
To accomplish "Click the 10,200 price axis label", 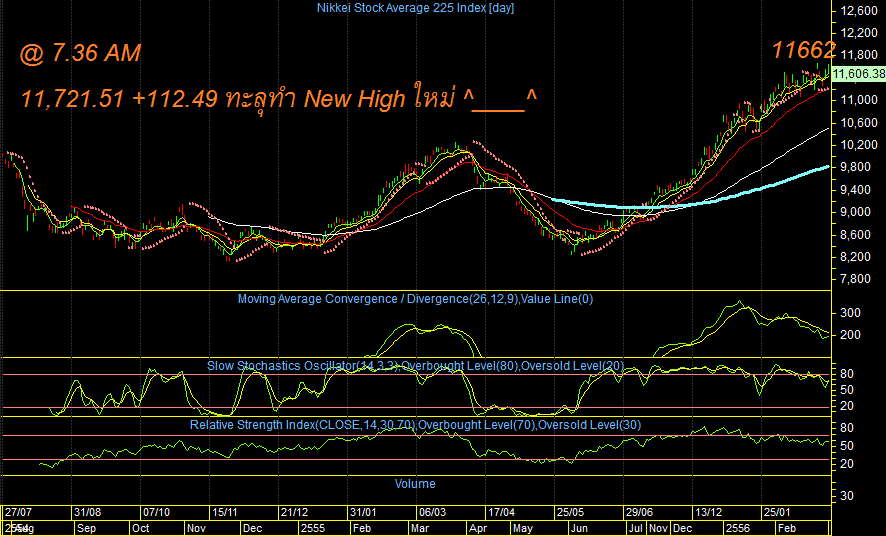I will click(x=859, y=145).
